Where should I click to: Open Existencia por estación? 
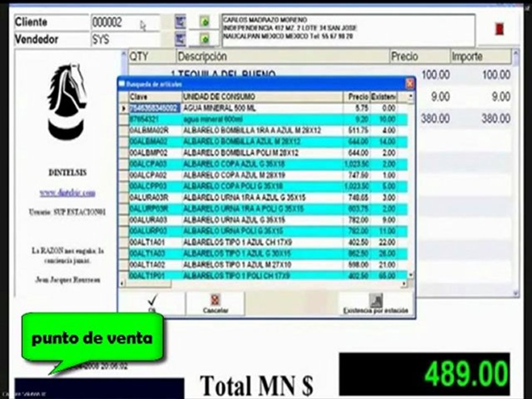pos(376,304)
